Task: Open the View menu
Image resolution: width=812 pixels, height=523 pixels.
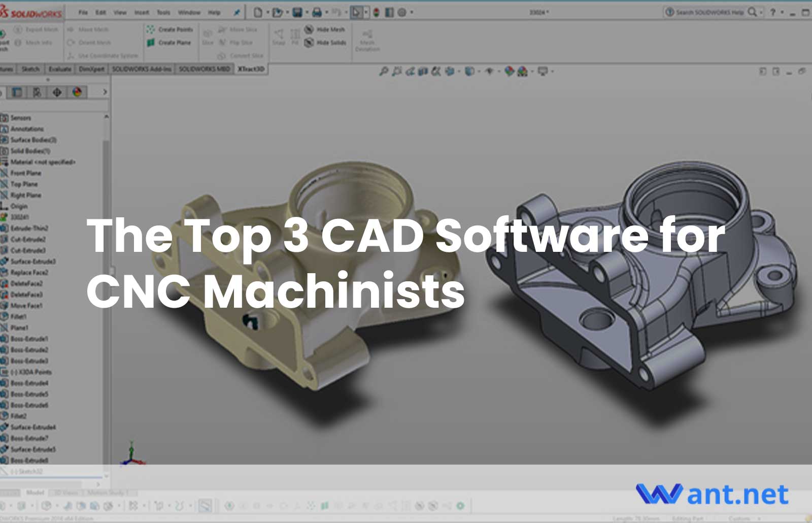Action: [120, 12]
